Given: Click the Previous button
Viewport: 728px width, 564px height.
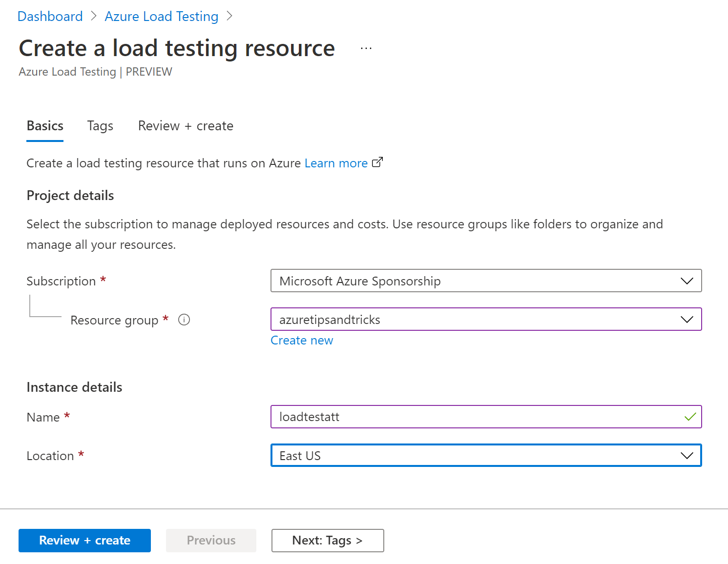Looking at the screenshot, I should point(211,541).
